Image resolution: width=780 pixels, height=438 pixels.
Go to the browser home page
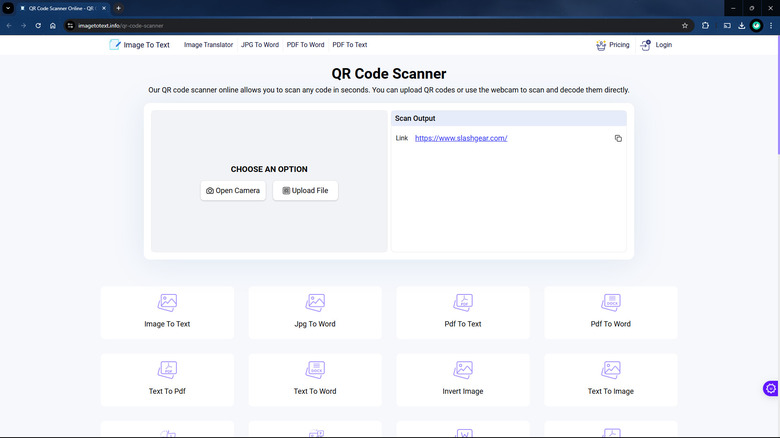tap(53, 25)
